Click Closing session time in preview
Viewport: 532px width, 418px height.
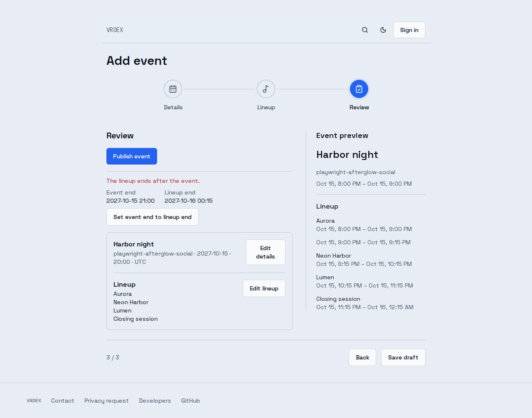pos(365,307)
